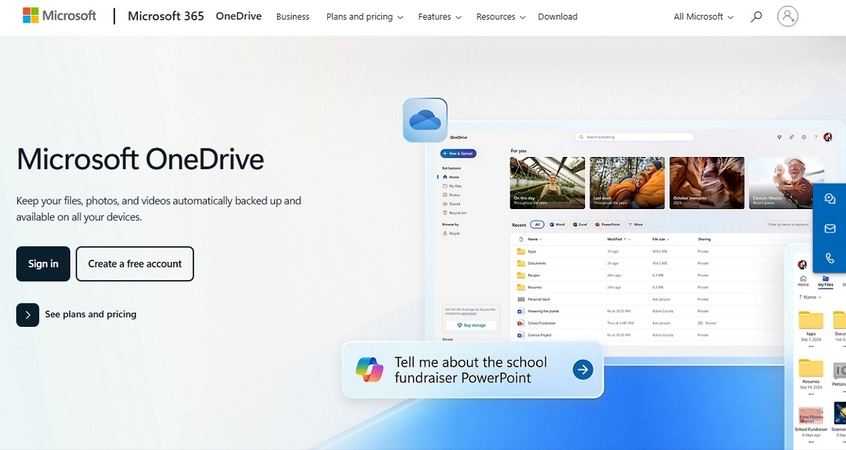Click Create a free account
This screenshot has width=846, height=450.
pyautogui.click(x=135, y=264)
